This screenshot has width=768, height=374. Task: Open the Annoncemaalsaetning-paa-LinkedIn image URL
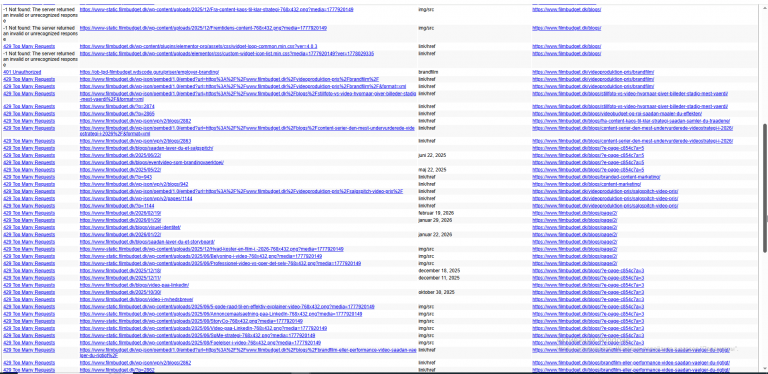(221, 314)
